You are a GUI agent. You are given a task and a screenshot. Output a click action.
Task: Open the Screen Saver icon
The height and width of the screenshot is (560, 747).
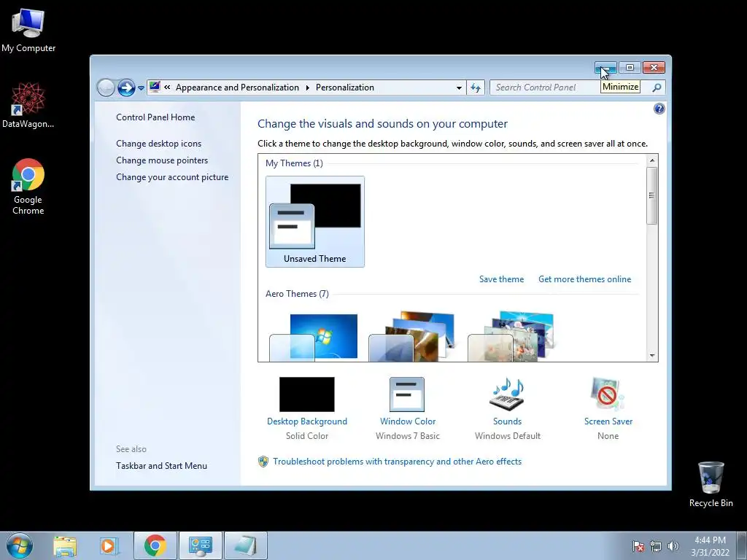[x=608, y=394]
